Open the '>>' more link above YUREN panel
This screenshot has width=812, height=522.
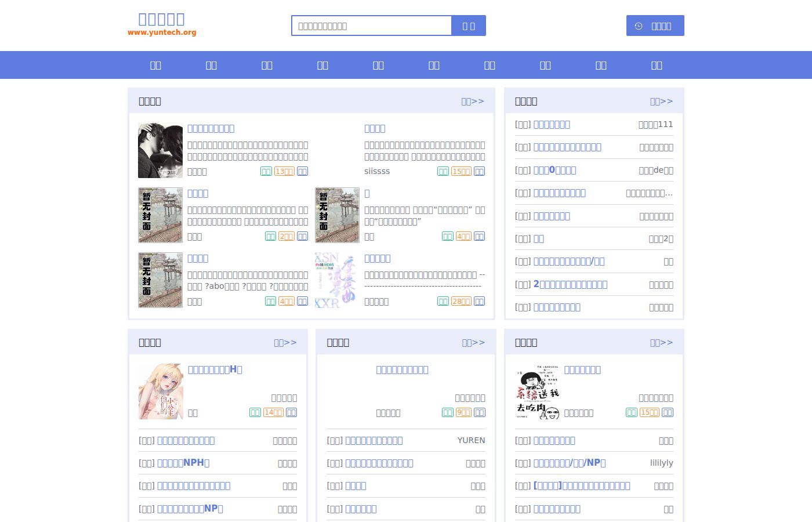[x=473, y=342]
